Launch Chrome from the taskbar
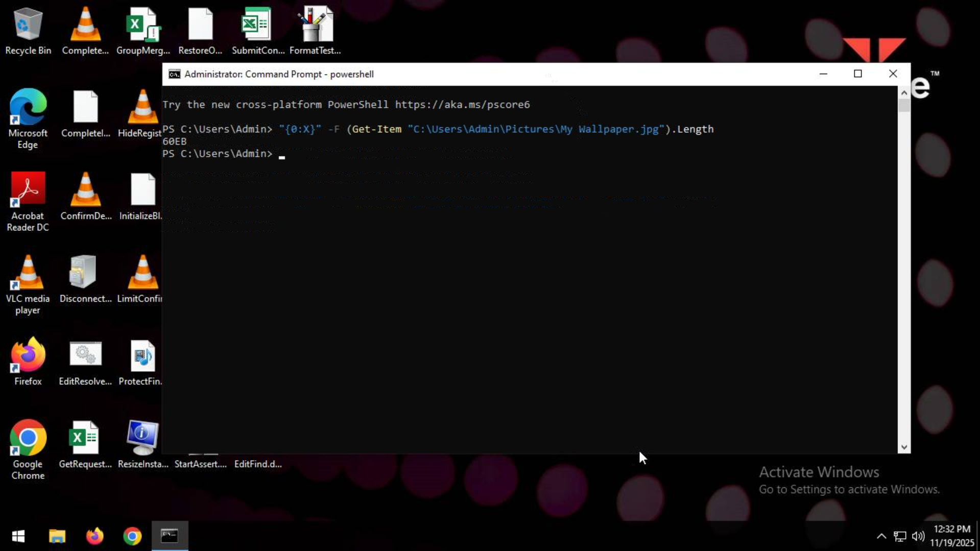Viewport: 980px width, 551px height. (132, 536)
